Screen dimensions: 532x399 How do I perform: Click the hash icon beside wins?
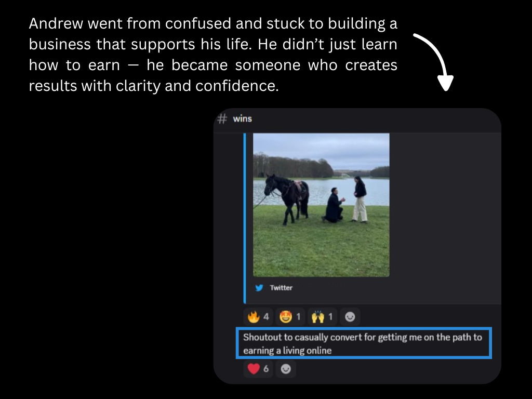pyautogui.click(x=222, y=119)
